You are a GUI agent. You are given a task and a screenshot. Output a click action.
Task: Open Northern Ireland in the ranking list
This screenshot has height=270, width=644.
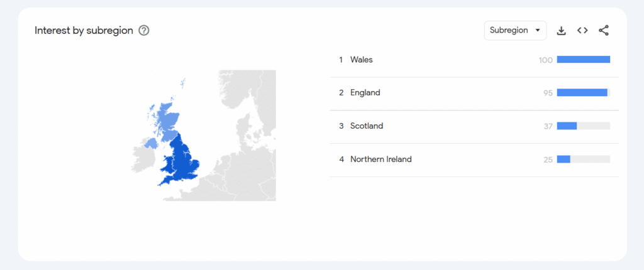[x=380, y=159]
